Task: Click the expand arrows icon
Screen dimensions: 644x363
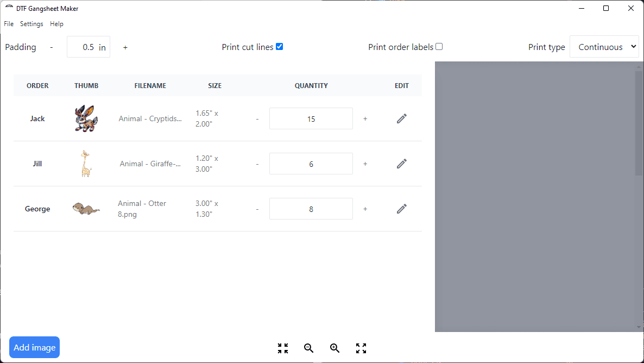Action: click(361, 348)
